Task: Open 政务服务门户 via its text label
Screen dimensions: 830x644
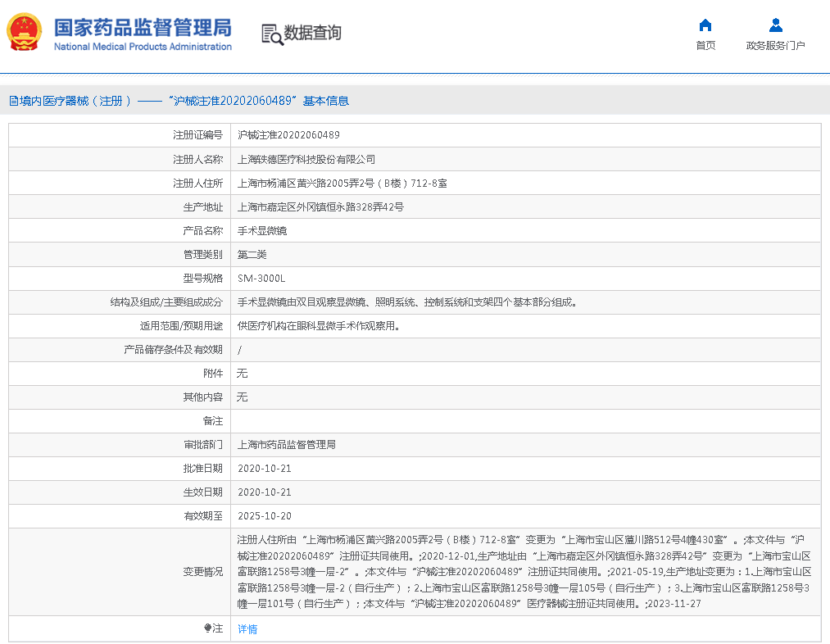Action: tap(775, 46)
